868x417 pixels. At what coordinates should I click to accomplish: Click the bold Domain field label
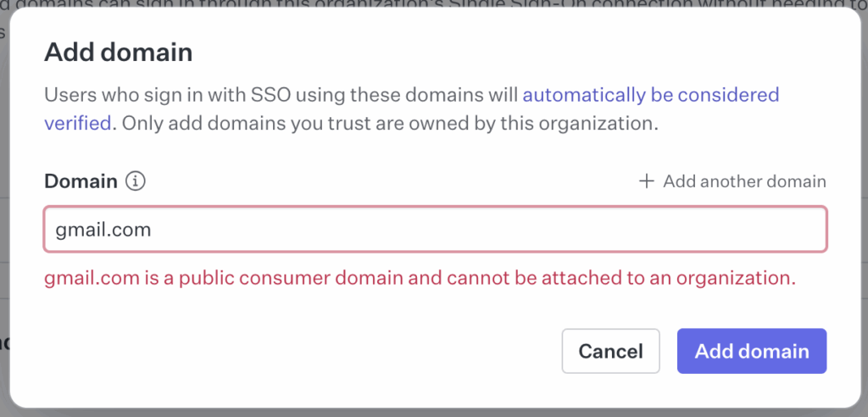click(81, 181)
